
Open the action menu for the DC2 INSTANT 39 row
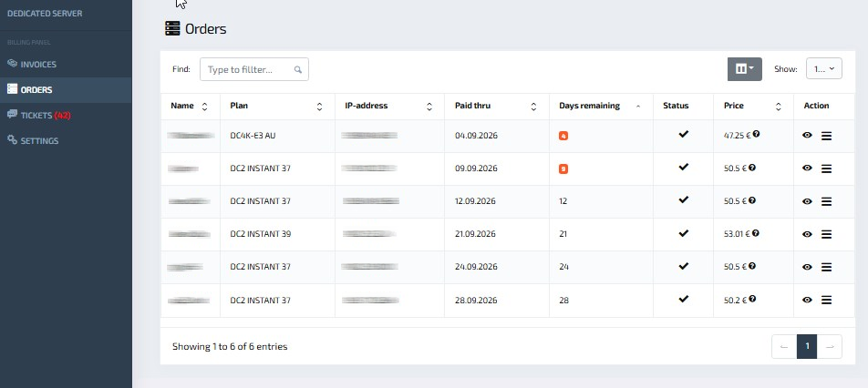(826, 234)
